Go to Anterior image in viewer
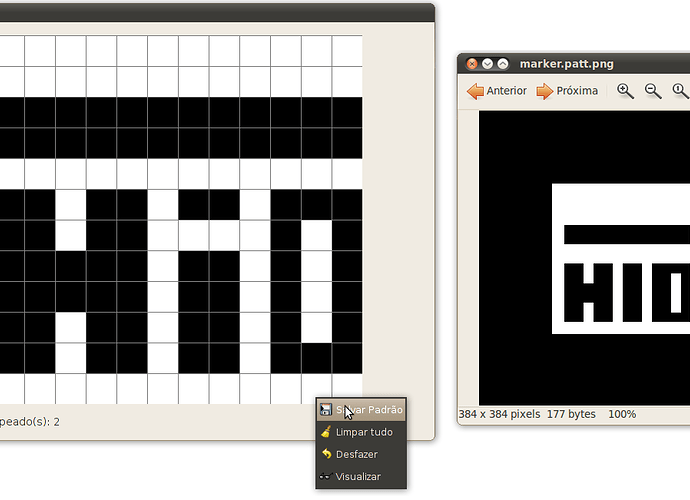Screen dimensions: 690x500 tap(497, 91)
